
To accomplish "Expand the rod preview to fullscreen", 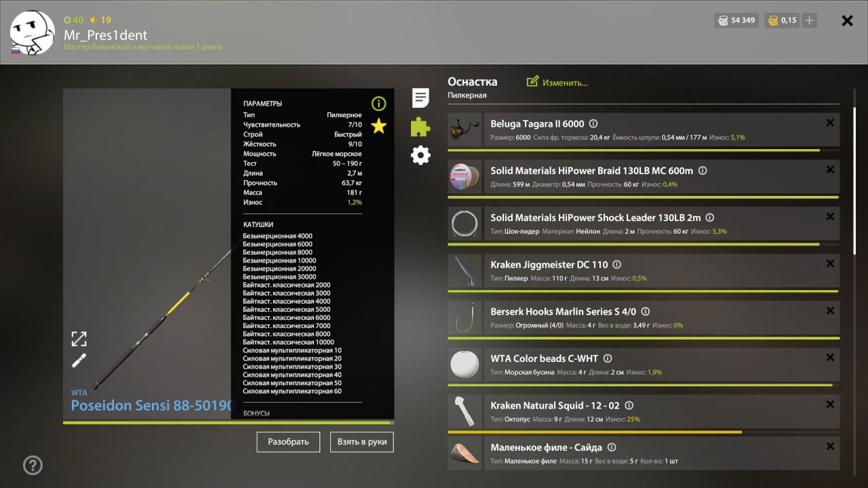I will 79,339.
